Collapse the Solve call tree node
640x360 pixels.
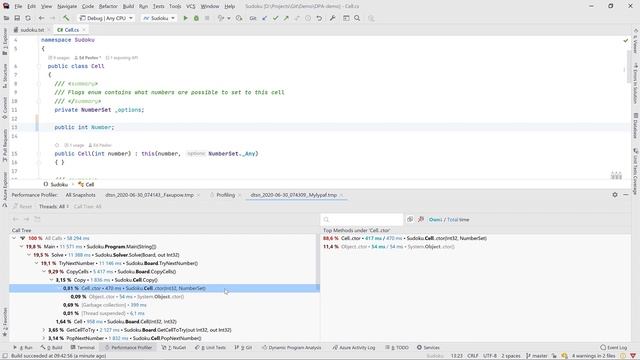(29, 255)
